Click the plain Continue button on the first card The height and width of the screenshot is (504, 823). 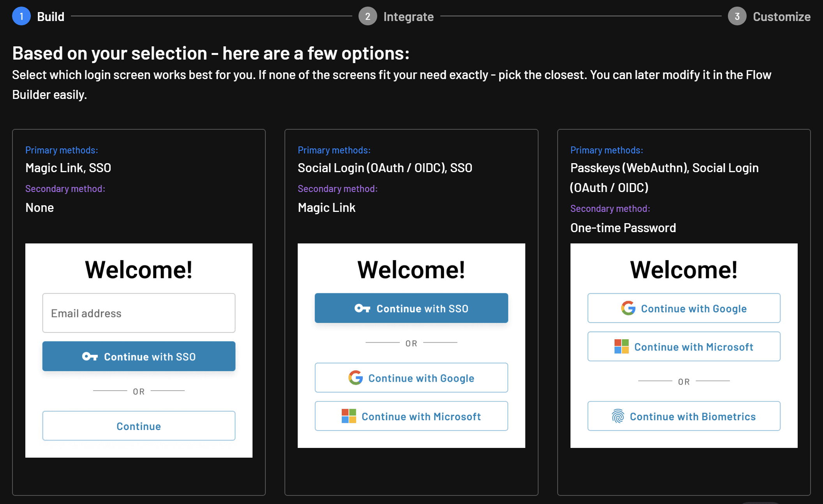[x=138, y=426]
